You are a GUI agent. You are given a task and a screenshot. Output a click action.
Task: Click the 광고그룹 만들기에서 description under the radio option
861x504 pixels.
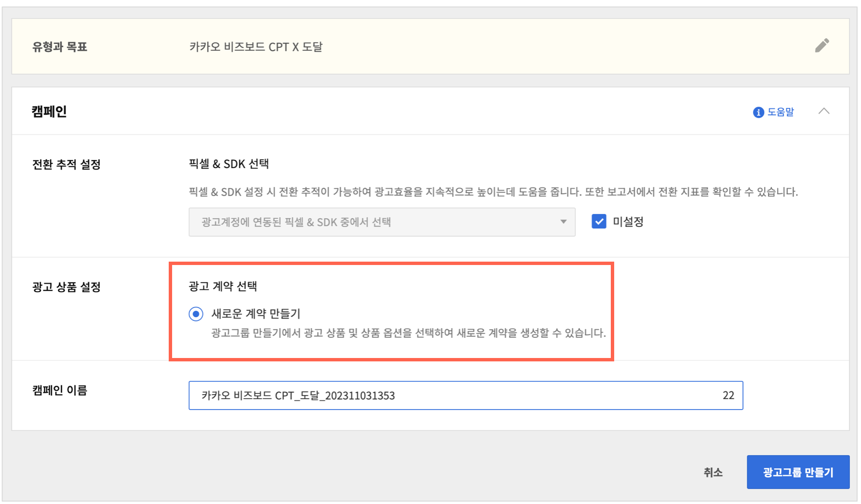(x=408, y=333)
